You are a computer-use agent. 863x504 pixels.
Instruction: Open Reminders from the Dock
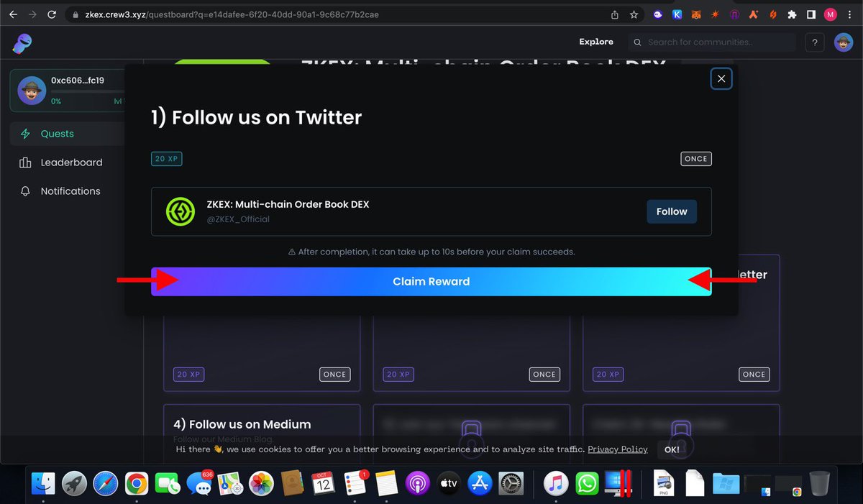coord(355,483)
